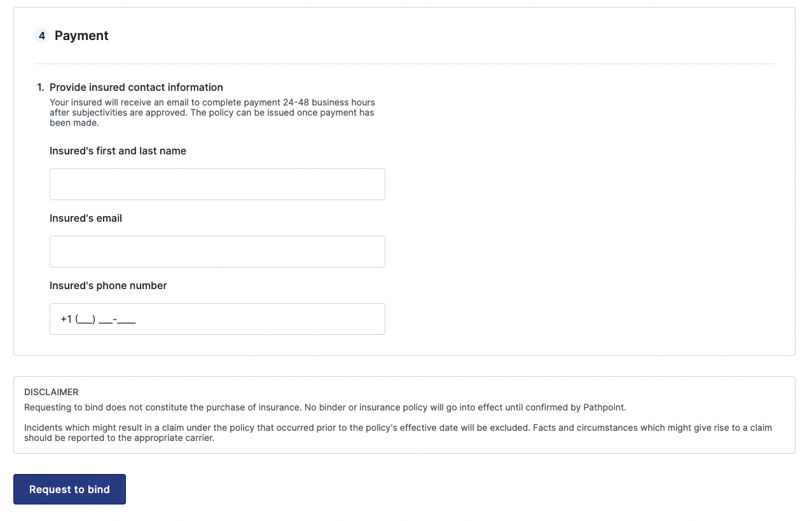
Task: Click the word Pathpoint in the disclaimer
Action: (604, 407)
